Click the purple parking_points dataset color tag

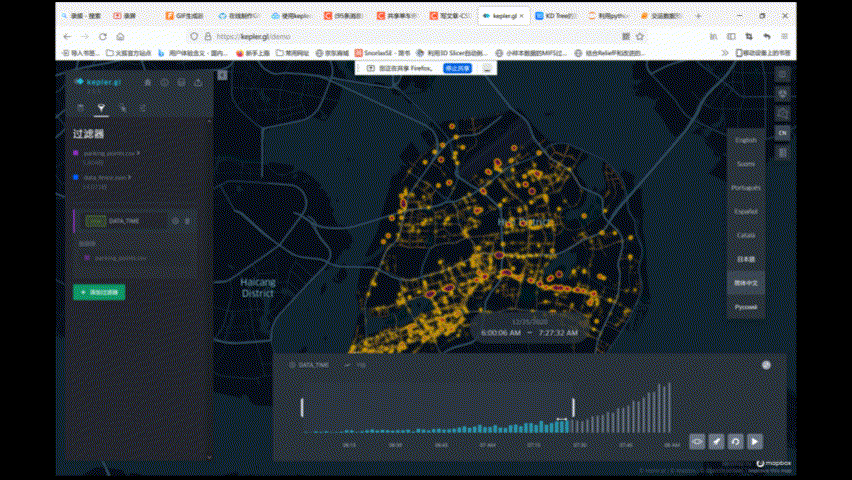tap(76, 153)
